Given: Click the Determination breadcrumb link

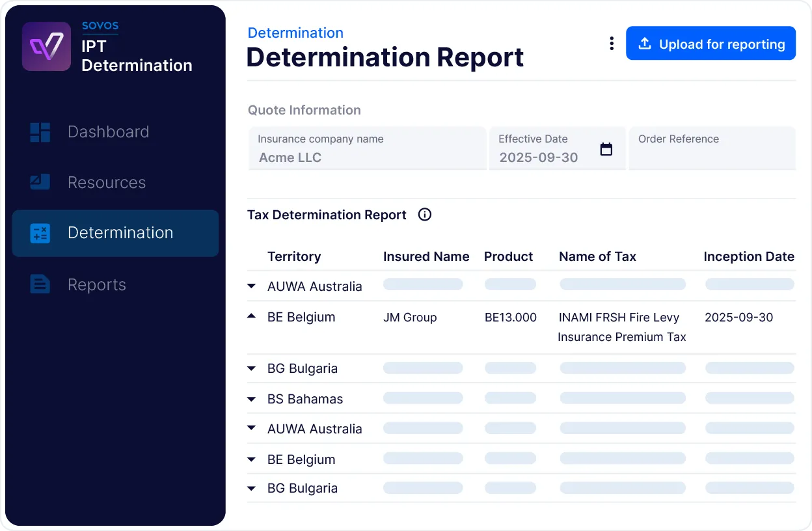Looking at the screenshot, I should pyautogui.click(x=295, y=33).
